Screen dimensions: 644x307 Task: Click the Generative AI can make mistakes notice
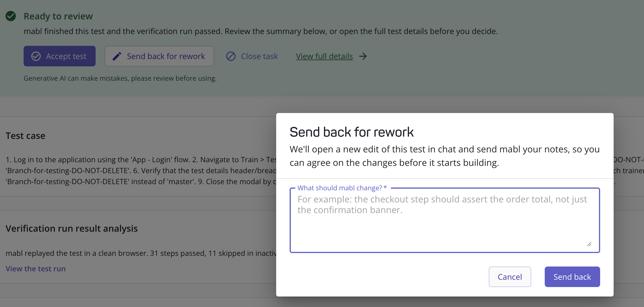(x=120, y=78)
